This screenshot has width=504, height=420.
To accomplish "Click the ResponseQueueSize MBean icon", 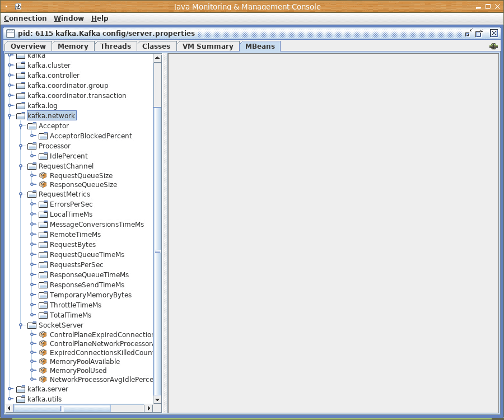I will tap(43, 184).
